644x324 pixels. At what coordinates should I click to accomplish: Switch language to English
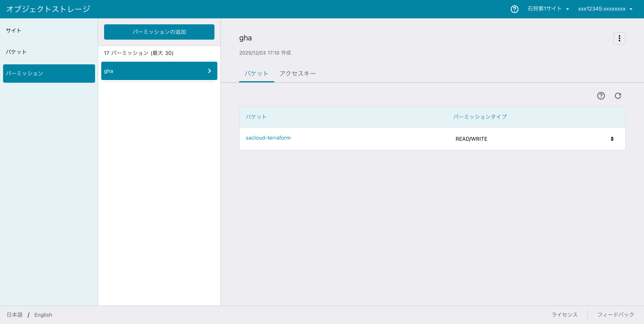[x=43, y=315]
